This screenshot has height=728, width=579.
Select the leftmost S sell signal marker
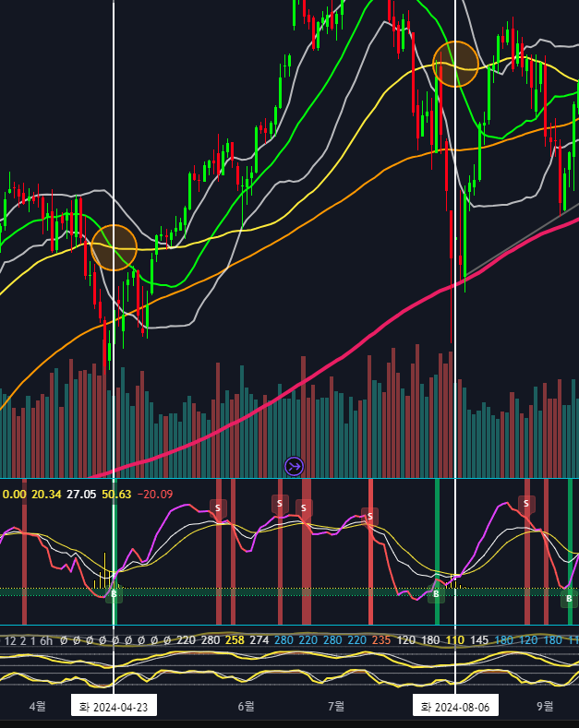(218, 507)
